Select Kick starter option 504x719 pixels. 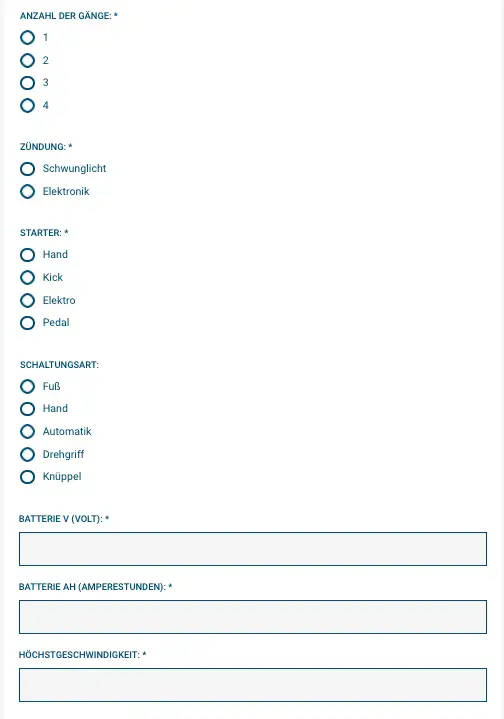click(x=28, y=277)
